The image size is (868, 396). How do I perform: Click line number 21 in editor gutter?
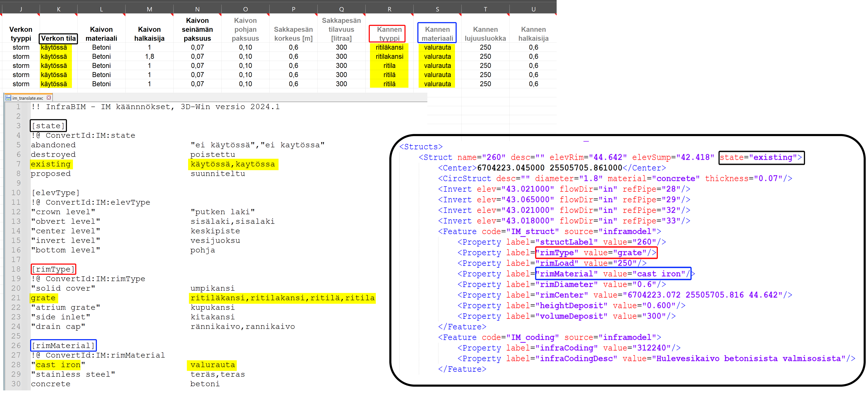pyautogui.click(x=16, y=298)
